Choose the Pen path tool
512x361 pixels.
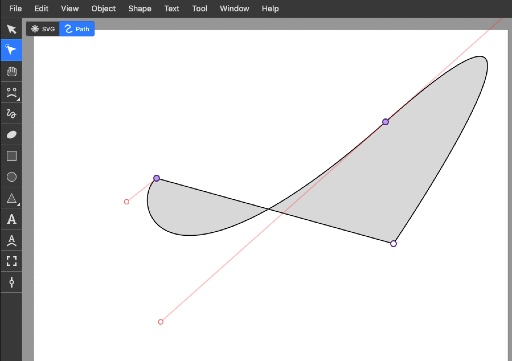(x=11, y=93)
